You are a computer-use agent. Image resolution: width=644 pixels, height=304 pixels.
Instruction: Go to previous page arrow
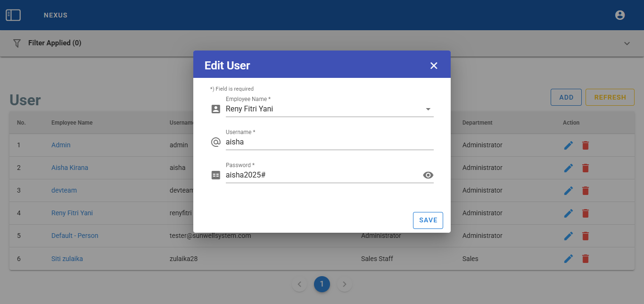point(299,284)
